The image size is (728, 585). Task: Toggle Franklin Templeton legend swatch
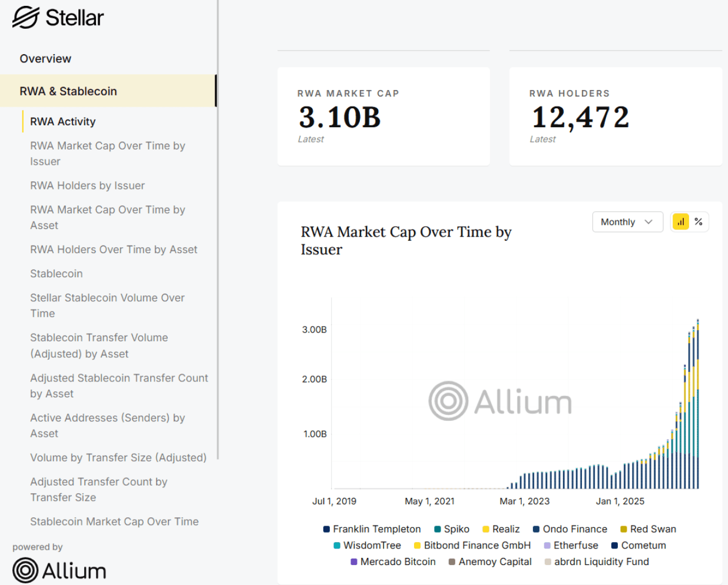coord(326,529)
